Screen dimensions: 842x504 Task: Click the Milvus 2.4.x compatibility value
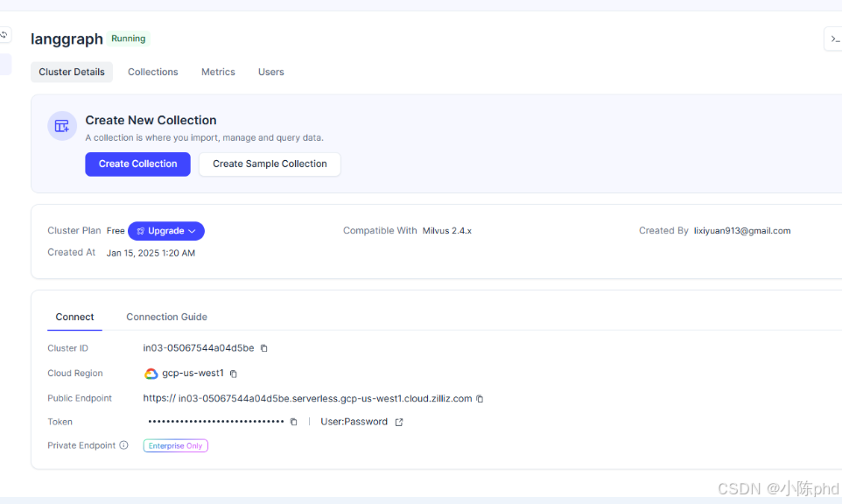446,231
